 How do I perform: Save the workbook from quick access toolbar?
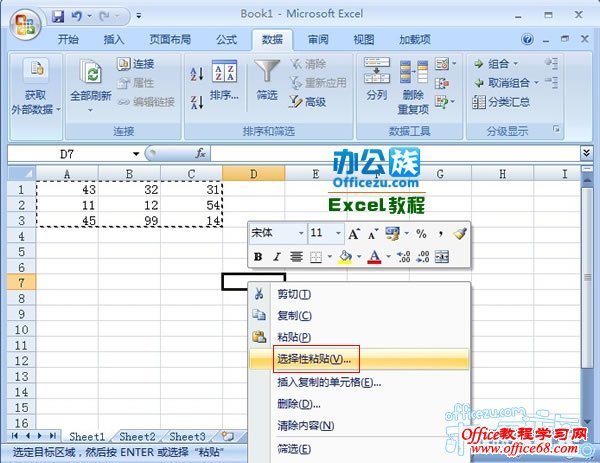pos(58,16)
